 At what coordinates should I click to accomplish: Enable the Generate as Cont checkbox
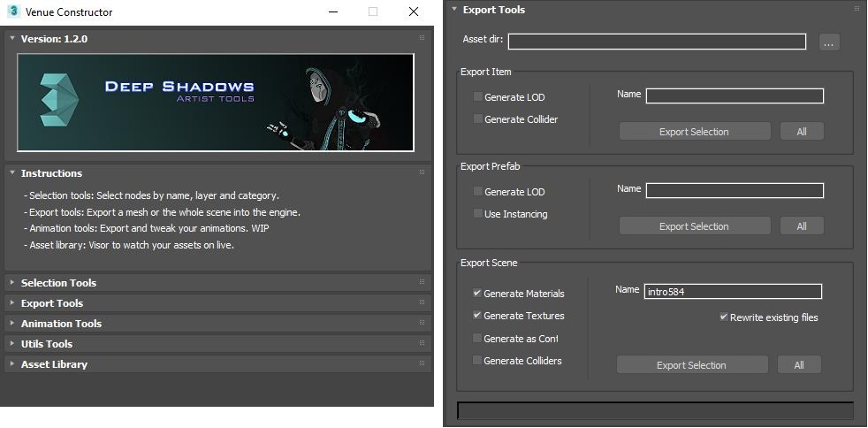[477, 339]
